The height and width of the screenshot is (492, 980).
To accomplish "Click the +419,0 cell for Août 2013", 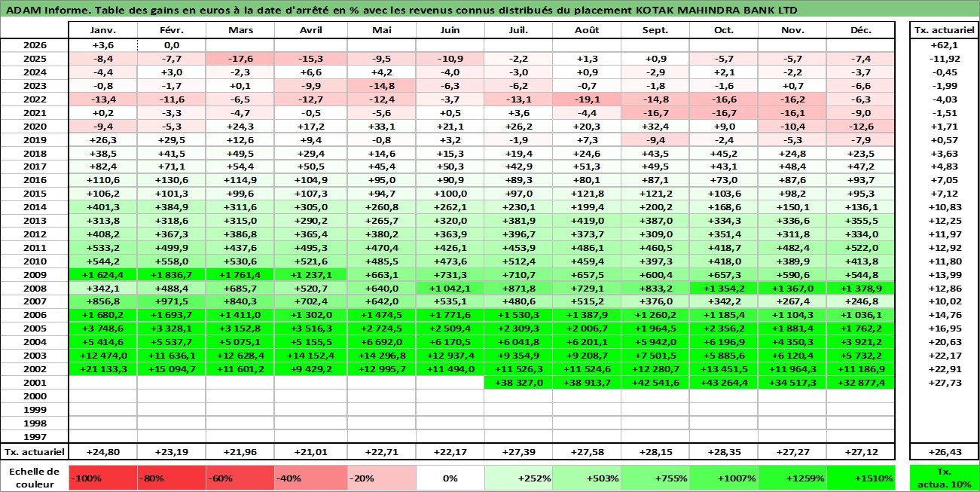I will (586, 221).
